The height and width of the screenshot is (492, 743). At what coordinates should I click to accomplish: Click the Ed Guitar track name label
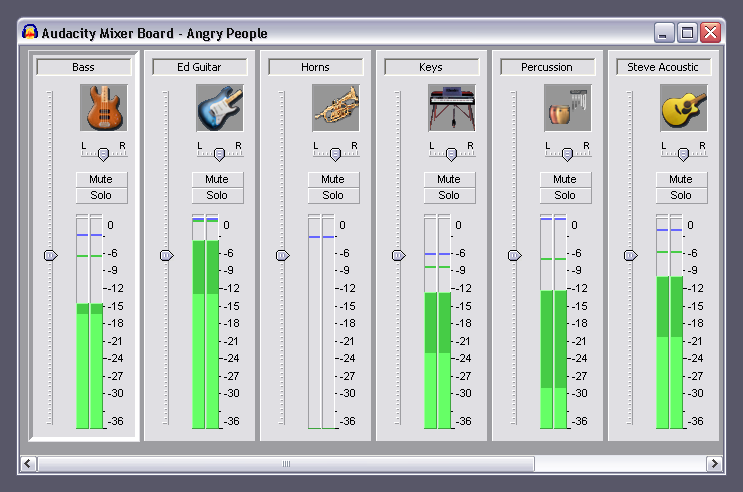pos(199,67)
